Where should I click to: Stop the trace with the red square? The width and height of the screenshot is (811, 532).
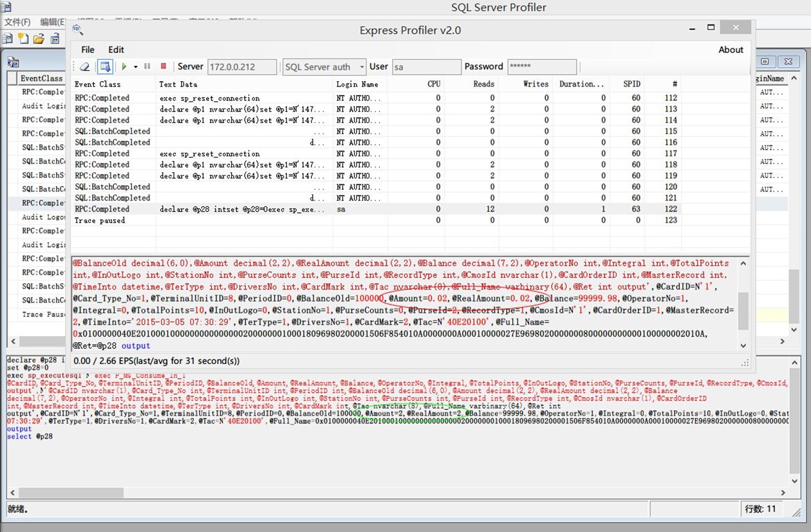coord(163,66)
